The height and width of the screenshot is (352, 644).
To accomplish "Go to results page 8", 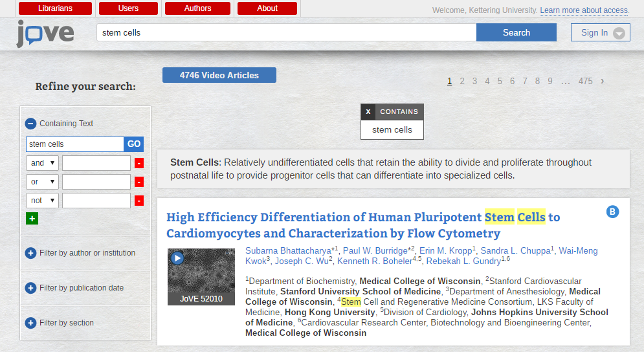I will [537, 82].
